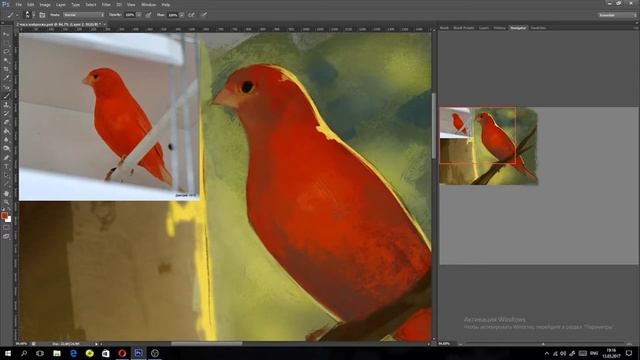Screen dimensions: 640x360
Task: Open Opera browser from taskbar
Action: [122, 353]
